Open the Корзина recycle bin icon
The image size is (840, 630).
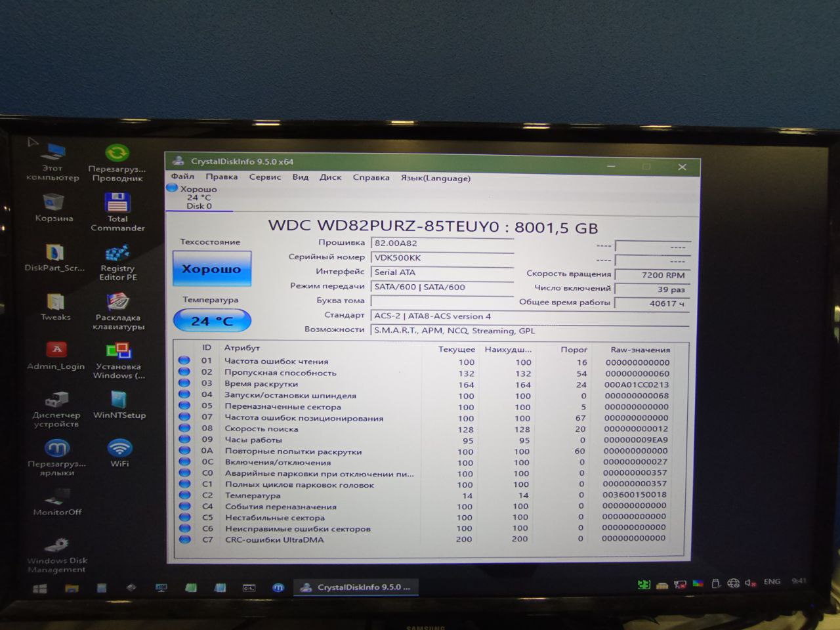tap(54, 203)
